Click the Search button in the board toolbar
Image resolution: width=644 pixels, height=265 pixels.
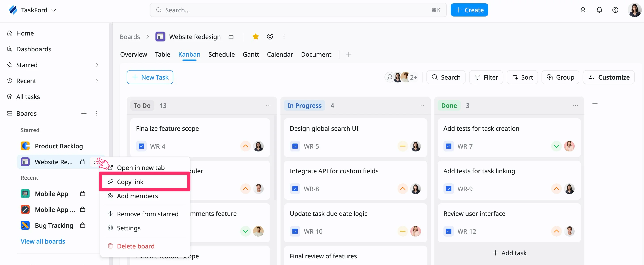[446, 77]
